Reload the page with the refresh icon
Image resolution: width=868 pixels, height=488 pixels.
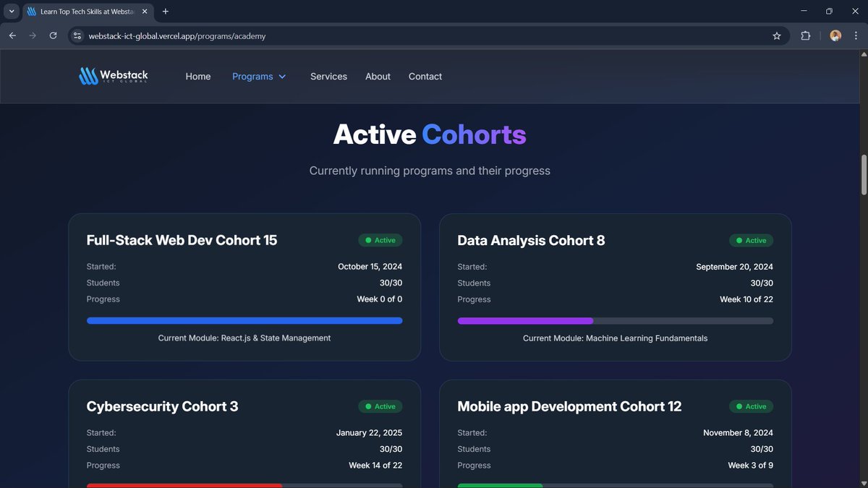tap(53, 35)
